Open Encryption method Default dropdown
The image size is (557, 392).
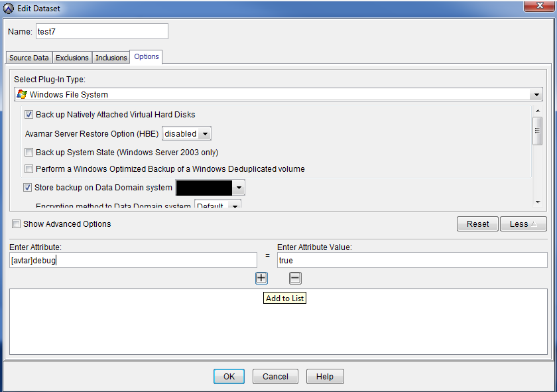217,205
